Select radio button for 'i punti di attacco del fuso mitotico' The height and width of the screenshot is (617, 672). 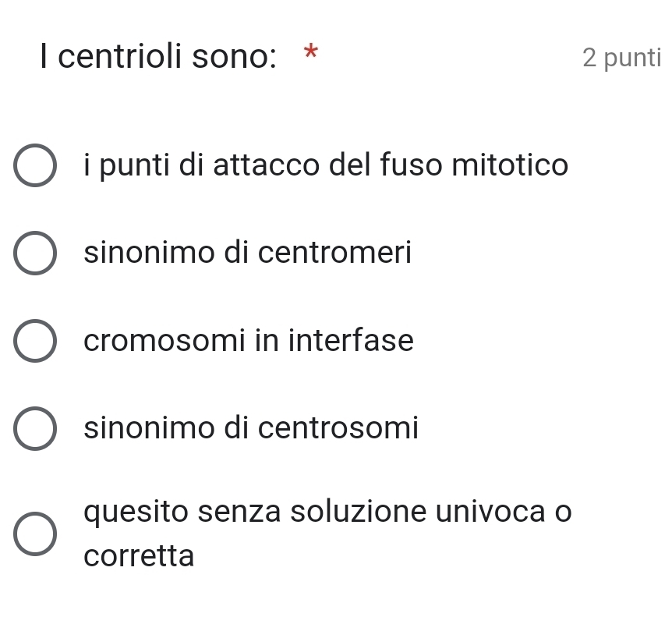[x=34, y=166]
